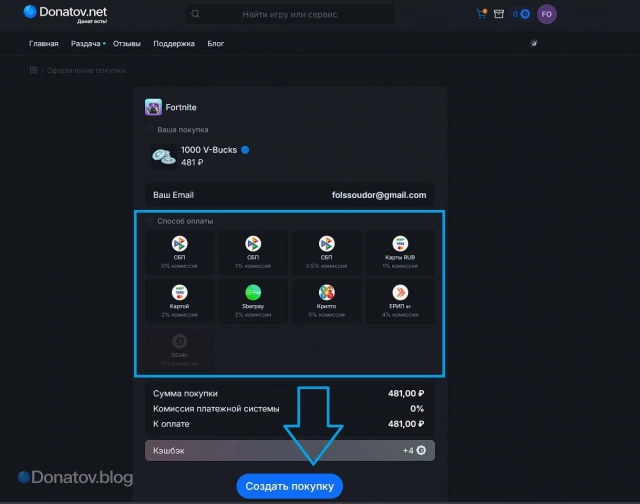Select СБП with 0.5% комиссия
Image resolution: width=640 pixels, height=504 pixels.
pos(326,252)
